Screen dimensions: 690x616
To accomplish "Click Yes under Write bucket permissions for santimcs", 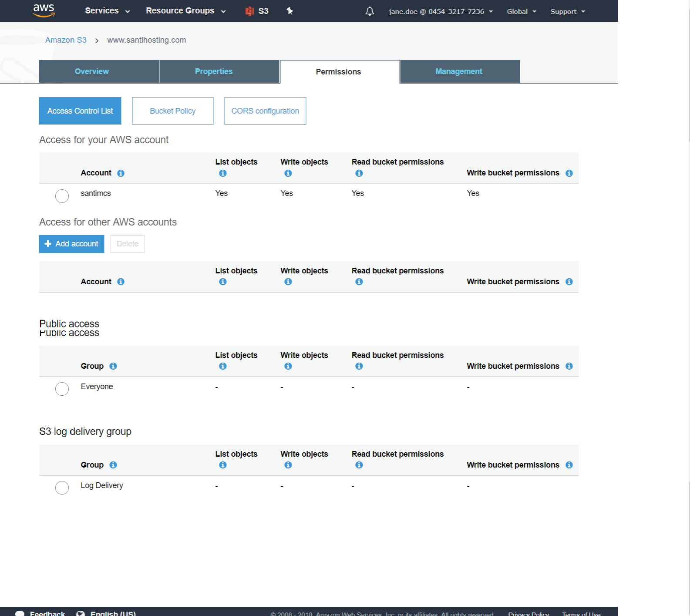I will (x=473, y=193).
